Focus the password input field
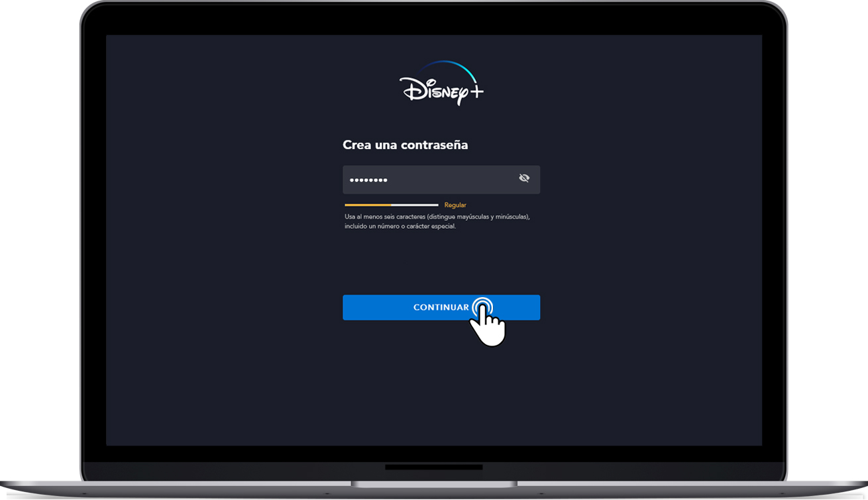The image size is (868, 500). [441, 180]
